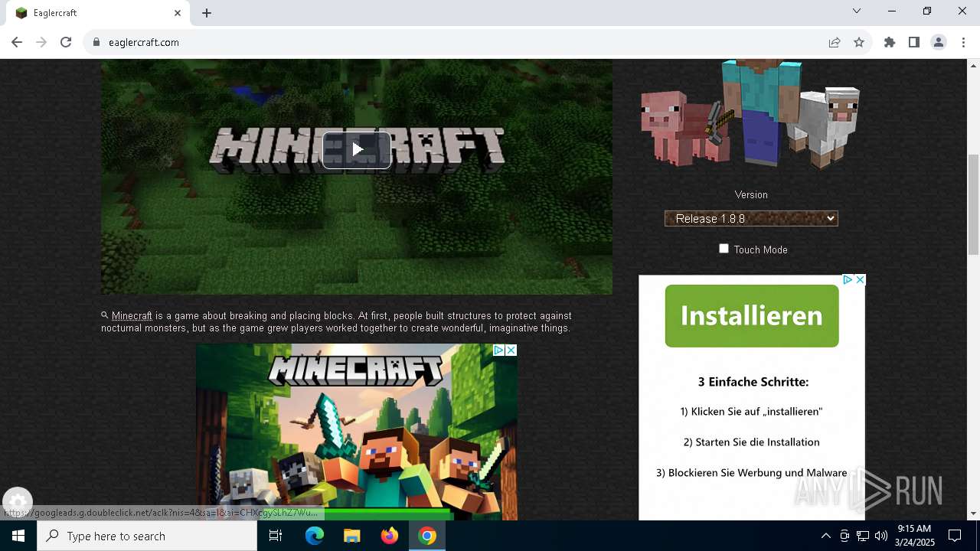
Task: Play the Minecraft video
Action: [x=357, y=149]
